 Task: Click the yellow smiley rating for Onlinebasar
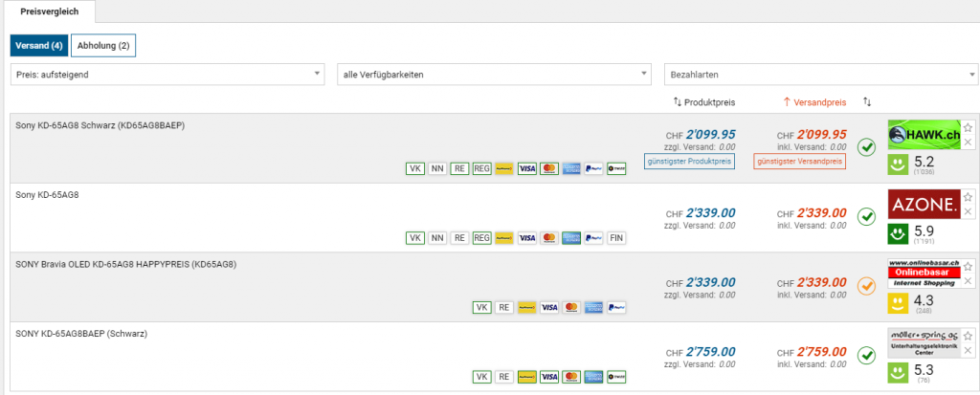click(899, 302)
